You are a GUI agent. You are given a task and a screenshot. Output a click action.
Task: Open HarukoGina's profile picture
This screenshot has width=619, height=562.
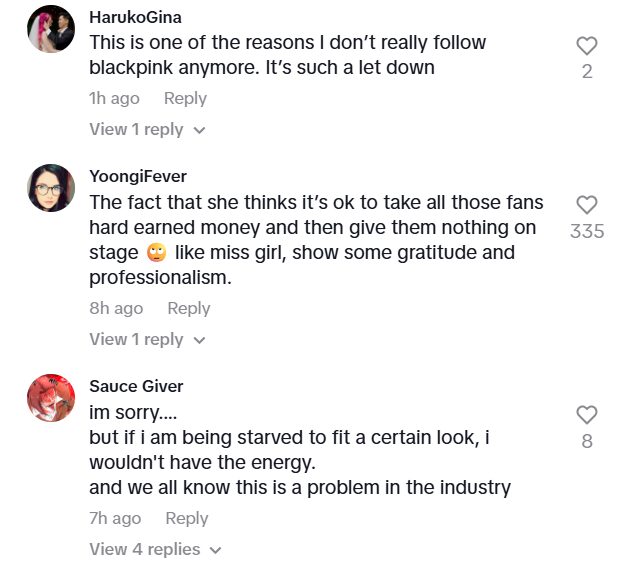coord(51,29)
